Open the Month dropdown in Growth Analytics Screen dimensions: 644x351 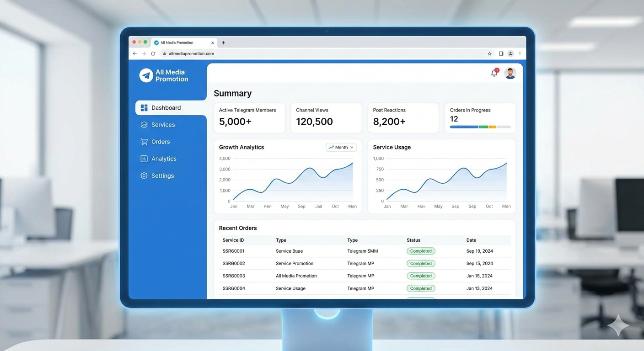tap(341, 147)
